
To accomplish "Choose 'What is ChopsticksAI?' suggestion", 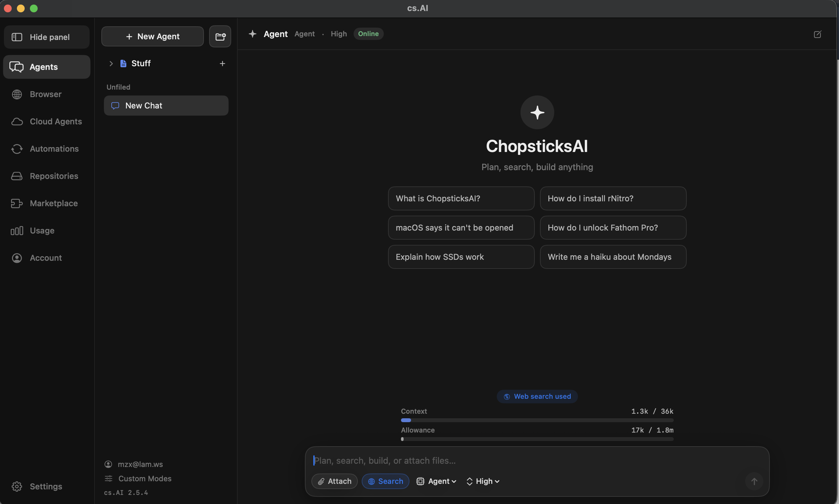I will click(x=461, y=198).
